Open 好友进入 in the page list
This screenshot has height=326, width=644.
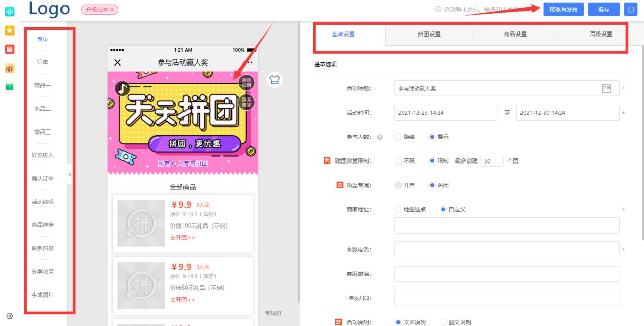tap(43, 155)
